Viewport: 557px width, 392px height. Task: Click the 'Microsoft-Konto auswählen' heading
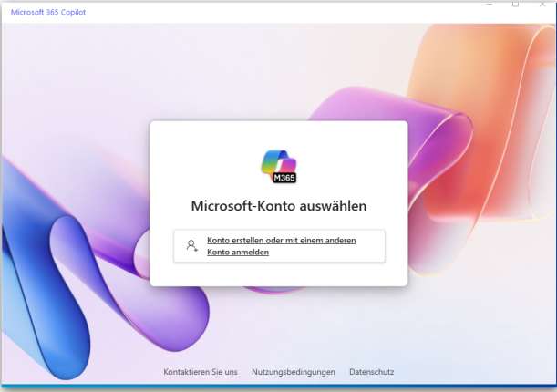click(279, 206)
